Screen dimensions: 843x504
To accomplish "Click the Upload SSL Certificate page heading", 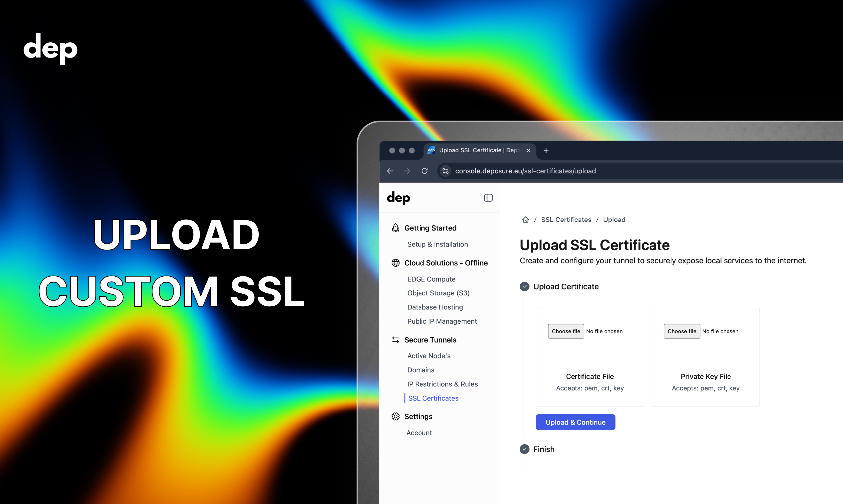I will [x=594, y=245].
